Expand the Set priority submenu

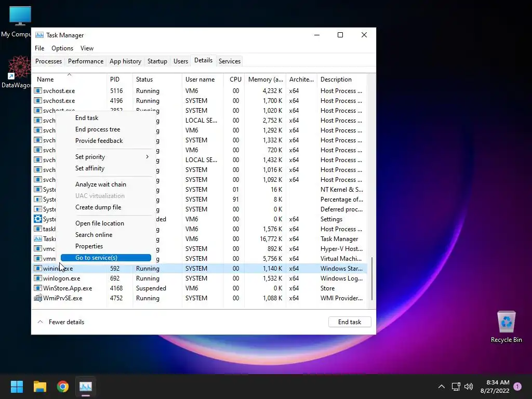(x=106, y=157)
